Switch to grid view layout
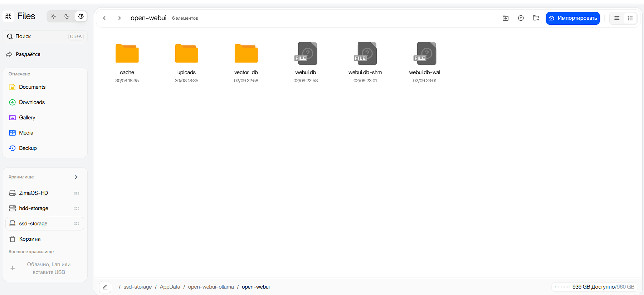The width and height of the screenshot is (644, 295). 630,18
